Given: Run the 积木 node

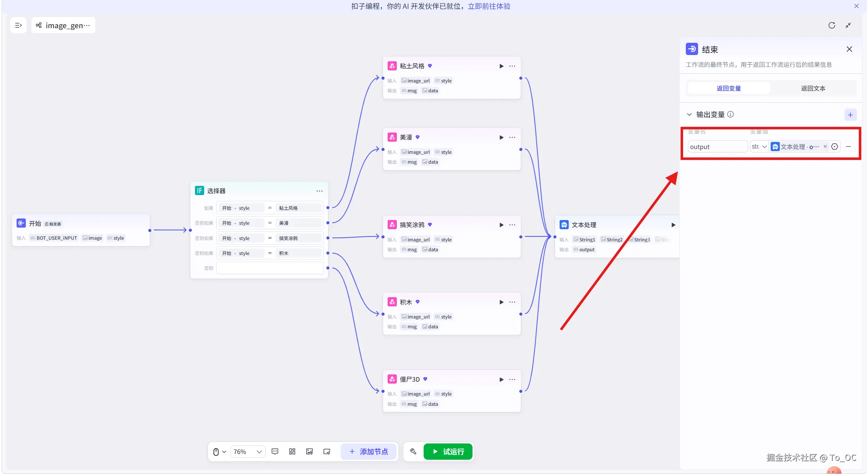Looking at the screenshot, I should (501, 302).
